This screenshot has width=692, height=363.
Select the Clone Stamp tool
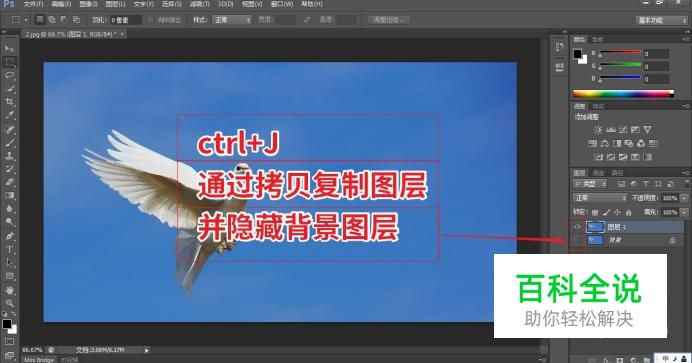pyautogui.click(x=9, y=155)
